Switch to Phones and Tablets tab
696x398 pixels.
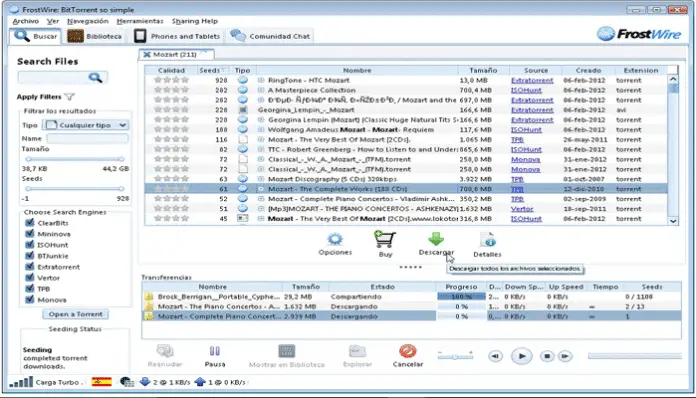(177, 36)
